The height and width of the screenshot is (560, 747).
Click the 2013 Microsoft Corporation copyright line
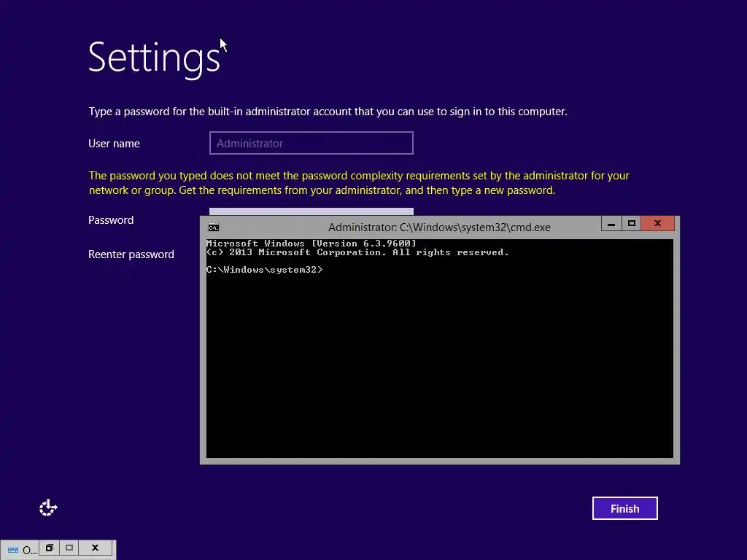click(x=357, y=252)
